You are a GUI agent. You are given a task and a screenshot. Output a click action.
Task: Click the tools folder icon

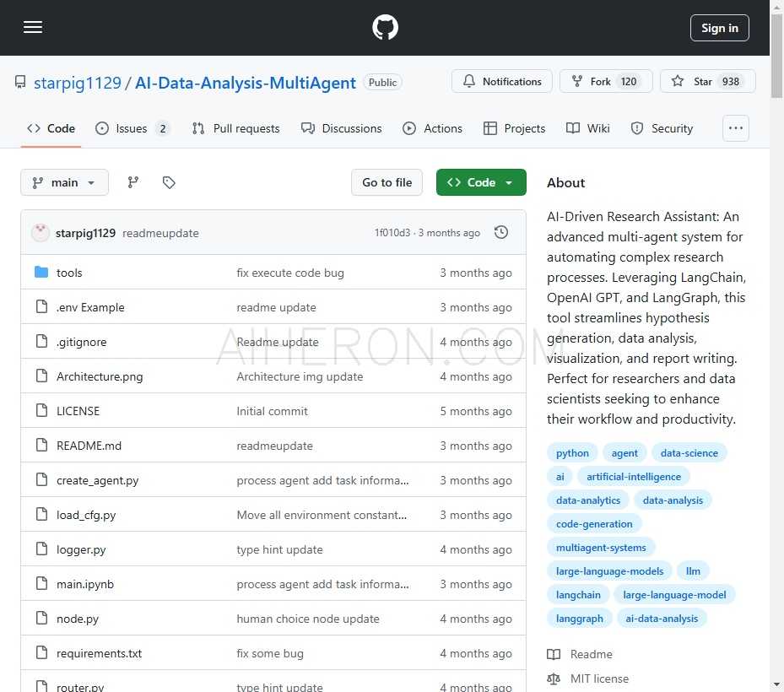[41, 272]
